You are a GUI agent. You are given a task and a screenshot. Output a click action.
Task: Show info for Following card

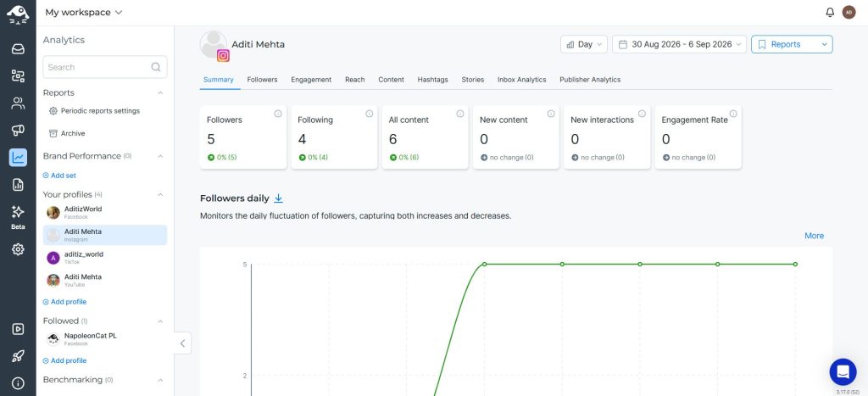(370, 114)
